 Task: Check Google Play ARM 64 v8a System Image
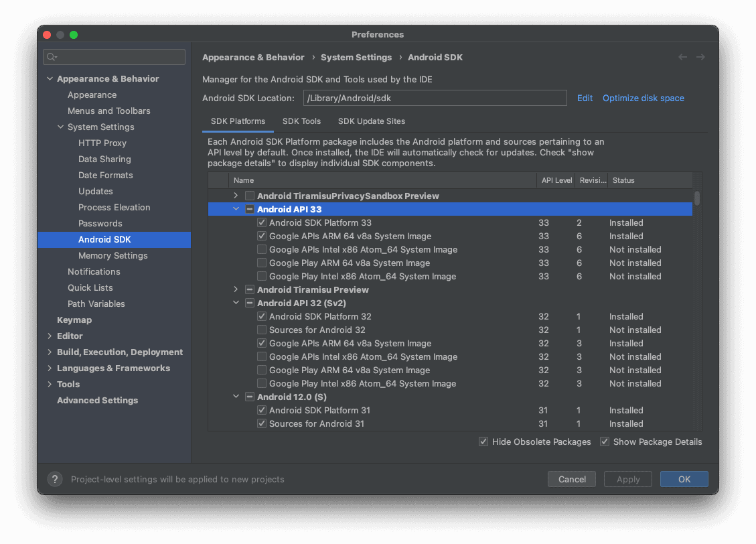pyautogui.click(x=261, y=263)
